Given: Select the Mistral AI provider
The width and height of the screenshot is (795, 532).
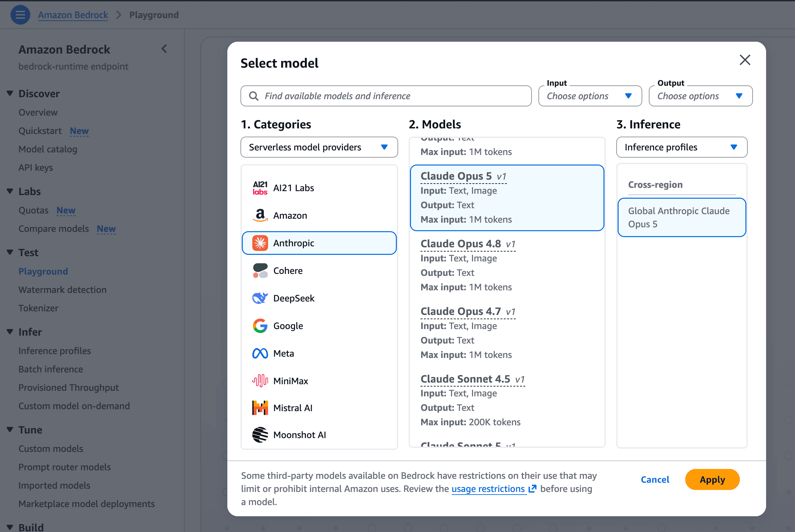Looking at the screenshot, I should [x=319, y=408].
